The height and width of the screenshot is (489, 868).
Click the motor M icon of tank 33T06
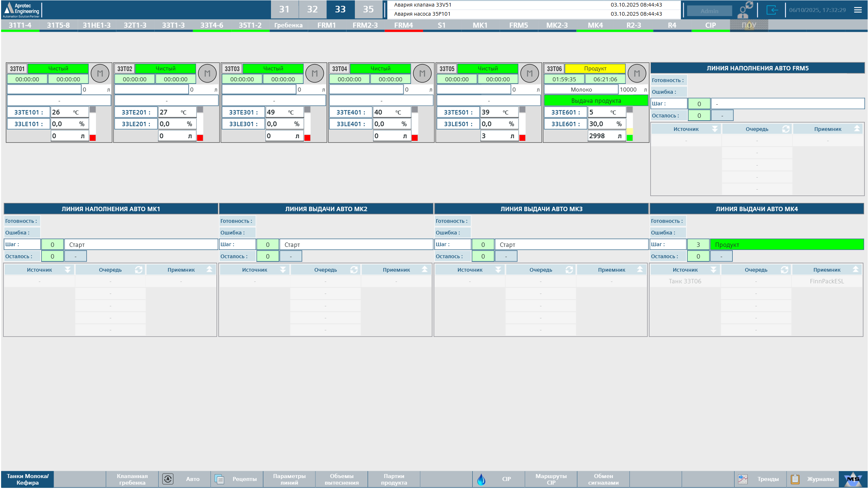click(637, 74)
